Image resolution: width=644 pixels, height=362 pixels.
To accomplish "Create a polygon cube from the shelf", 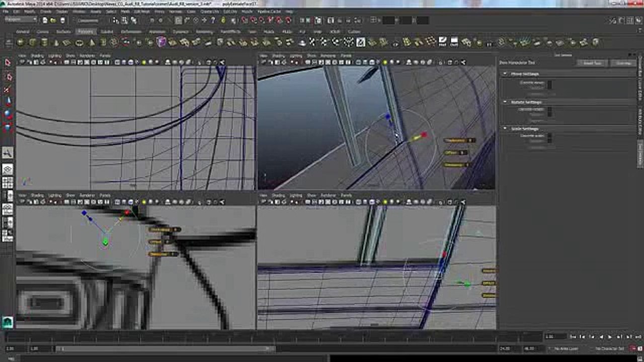I will tap(33, 43).
